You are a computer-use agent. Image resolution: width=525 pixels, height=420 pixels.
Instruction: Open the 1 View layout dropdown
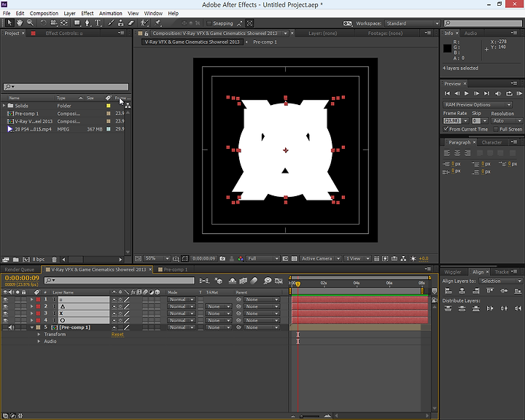(357, 259)
